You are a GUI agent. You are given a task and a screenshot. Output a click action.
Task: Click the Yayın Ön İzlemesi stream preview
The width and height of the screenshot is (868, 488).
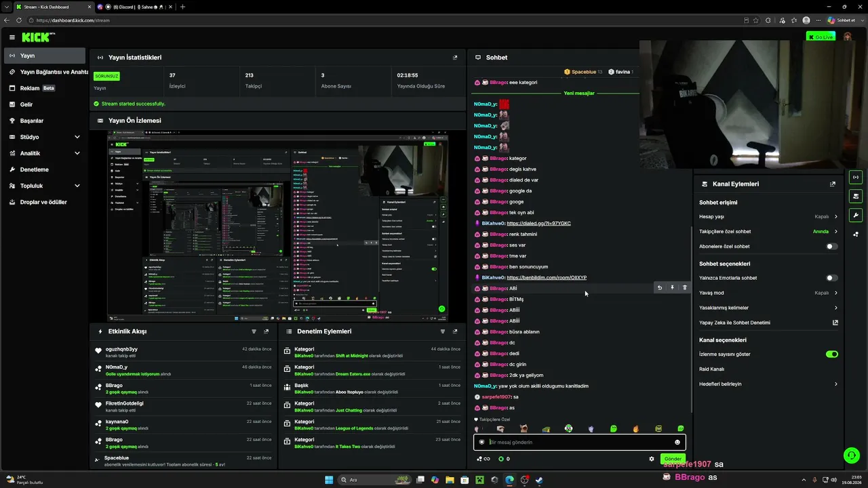tap(278, 226)
